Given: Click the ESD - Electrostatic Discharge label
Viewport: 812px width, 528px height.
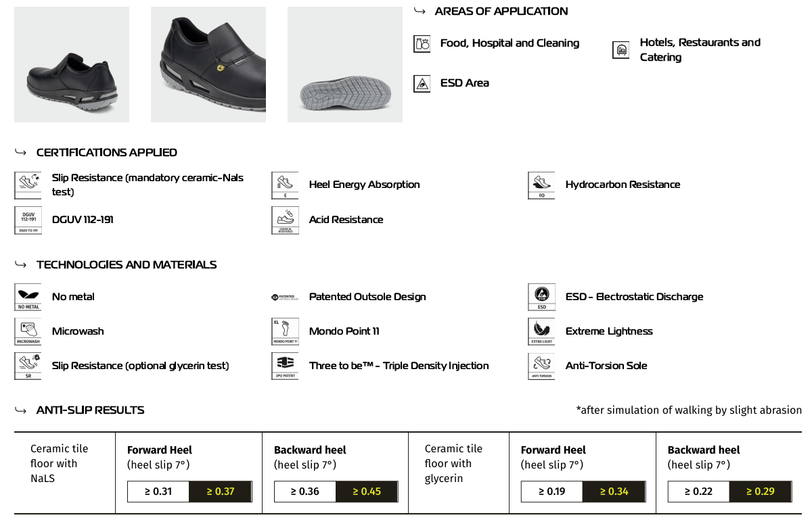Looking at the screenshot, I should click(634, 297).
